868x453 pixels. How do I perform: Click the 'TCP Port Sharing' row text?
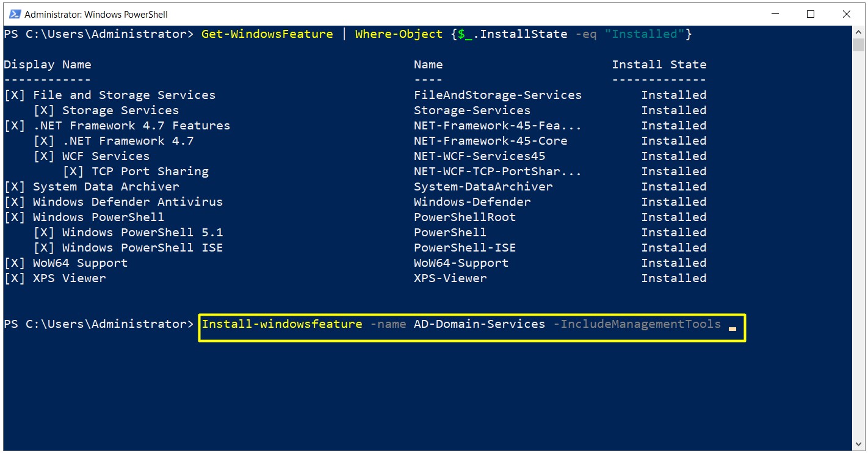(x=150, y=172)
